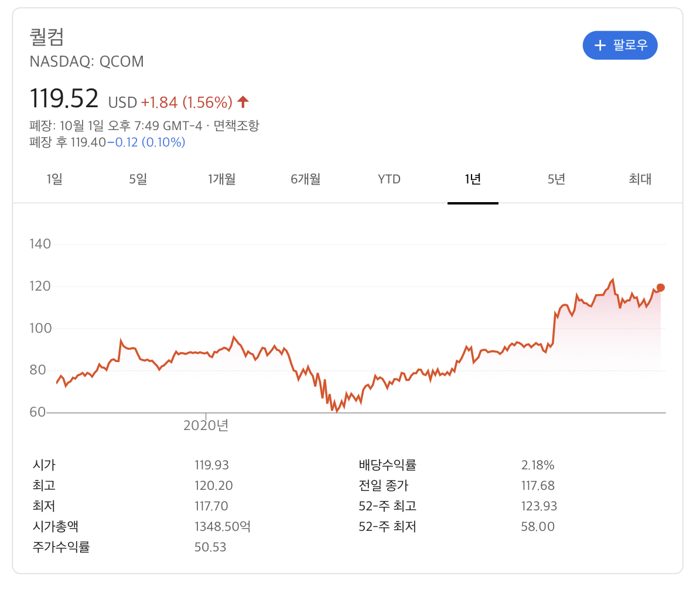Click the 시가총액 value 1348.50억
The image size is (700, 590).
pyautogui.click(x=223, y=527)
